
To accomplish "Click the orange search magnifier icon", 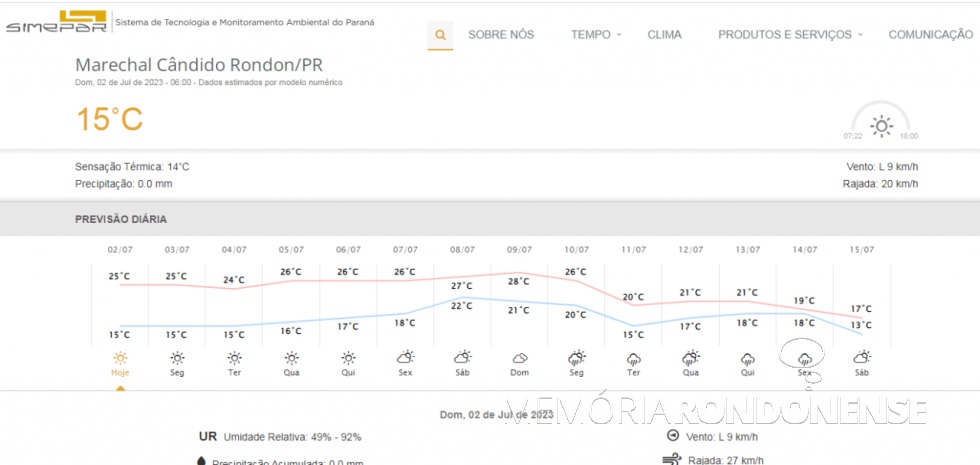I will click(x=440, y=35).
